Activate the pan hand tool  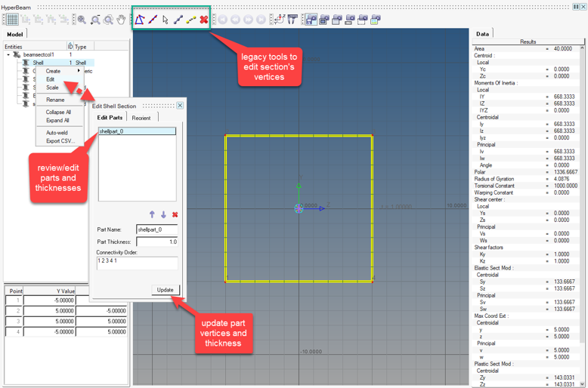(x=121, y=20)
